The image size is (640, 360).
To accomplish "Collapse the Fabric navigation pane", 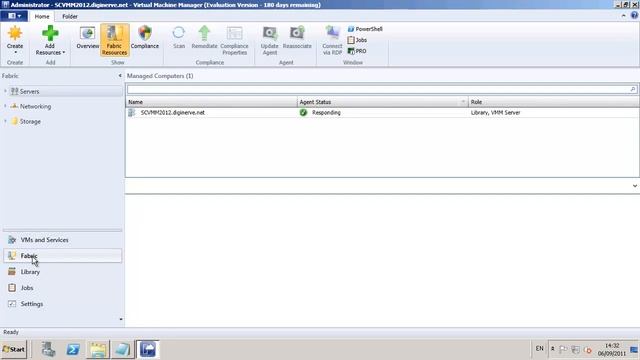I will pyautogui.click(x=120, y=76).
